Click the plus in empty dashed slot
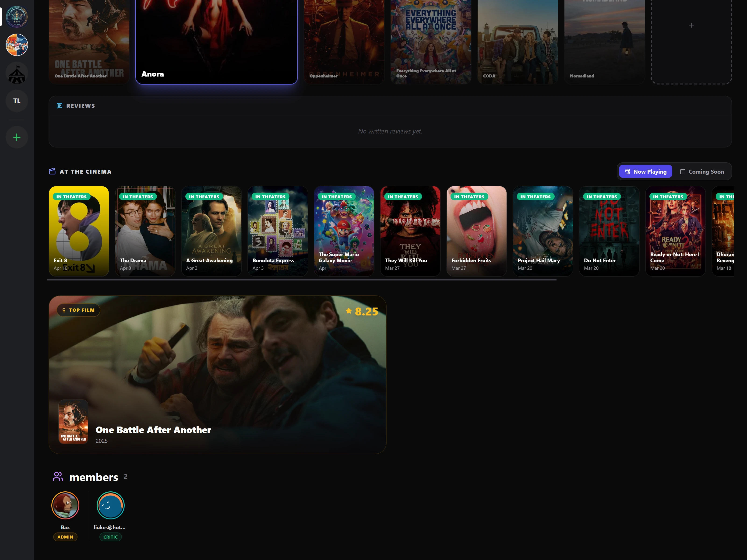 point(691,25)
